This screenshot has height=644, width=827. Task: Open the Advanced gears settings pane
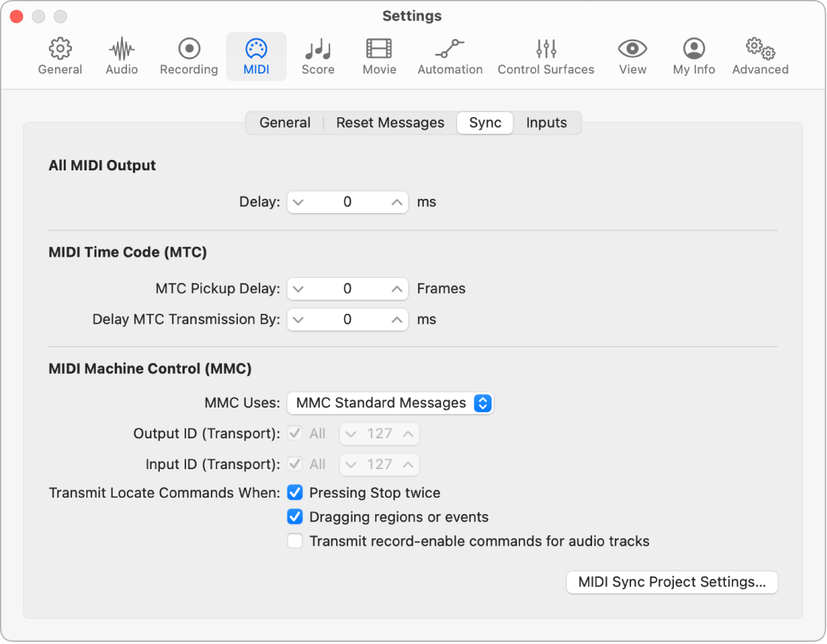(760, 56)
